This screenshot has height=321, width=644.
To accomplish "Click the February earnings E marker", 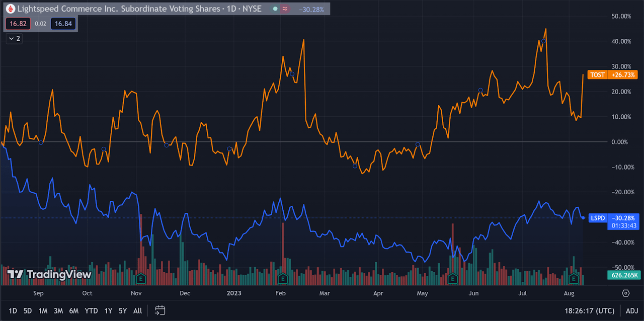I will (283, 278).
